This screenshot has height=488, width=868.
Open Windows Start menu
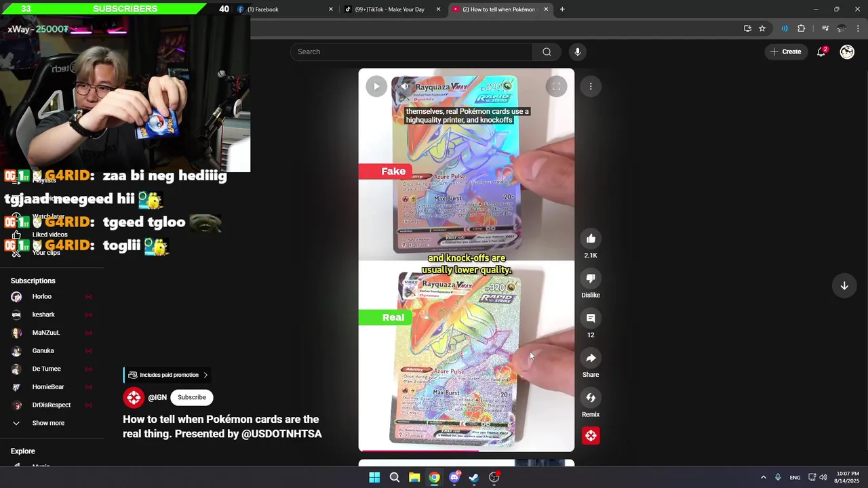click(374, 477)
